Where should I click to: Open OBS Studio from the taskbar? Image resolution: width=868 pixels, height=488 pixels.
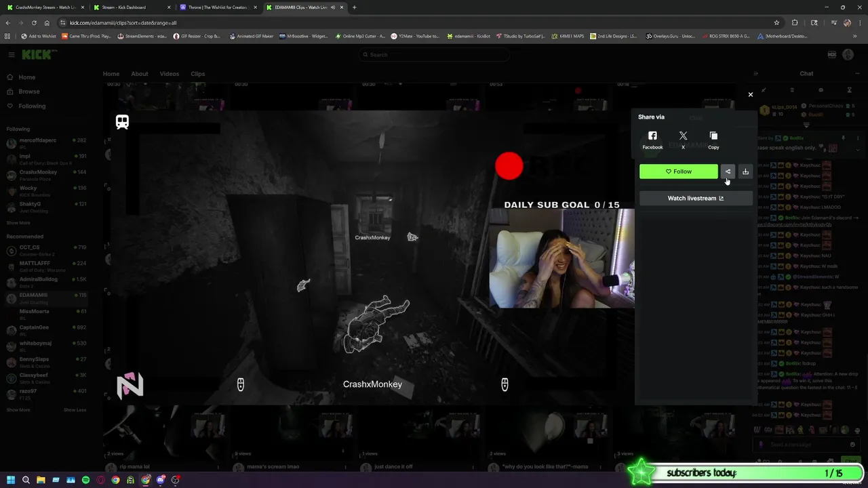tap(176, 480)
